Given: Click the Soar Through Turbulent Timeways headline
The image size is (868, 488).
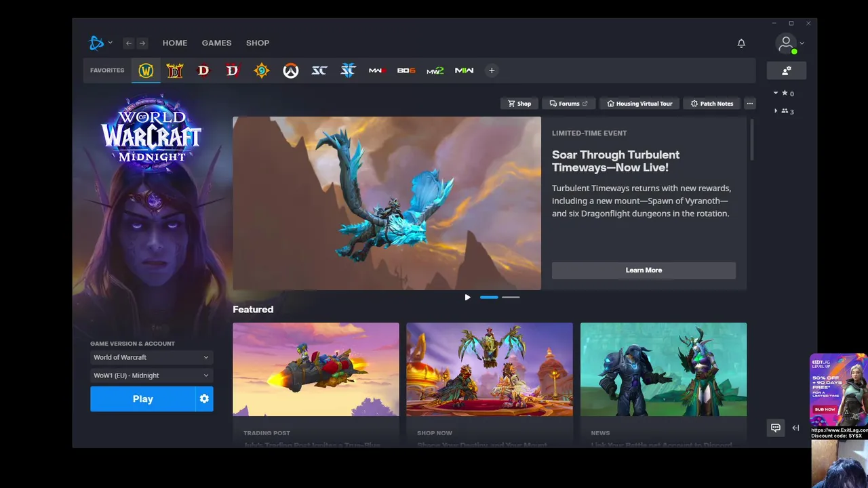Looking at the screenshot, I should pos(616,161).
